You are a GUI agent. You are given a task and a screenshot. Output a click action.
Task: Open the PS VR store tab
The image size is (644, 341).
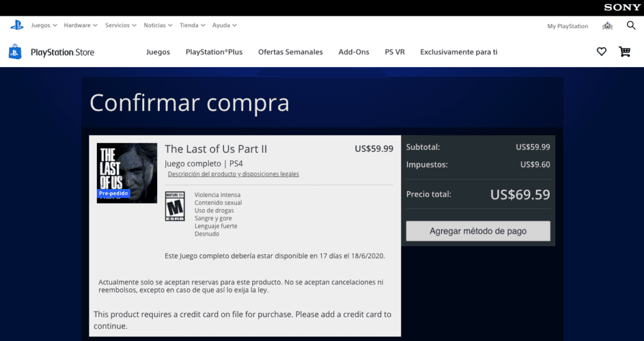point(395,52)
